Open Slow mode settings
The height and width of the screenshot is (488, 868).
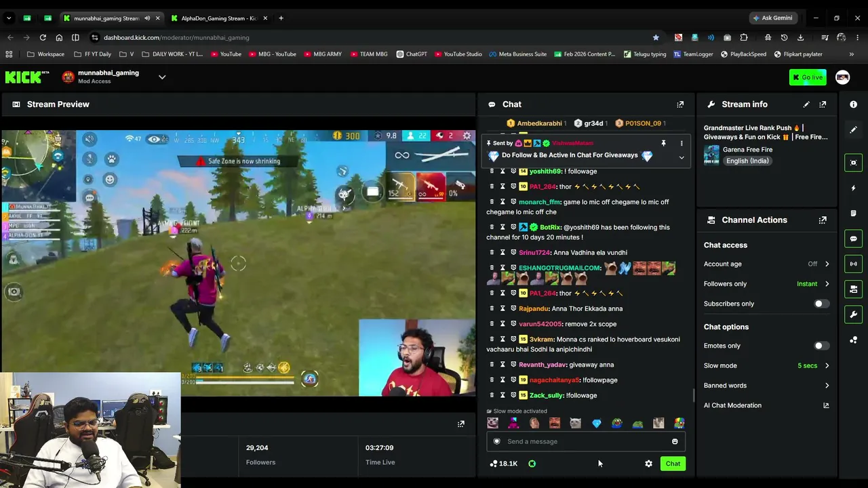(x=766, y=366)
